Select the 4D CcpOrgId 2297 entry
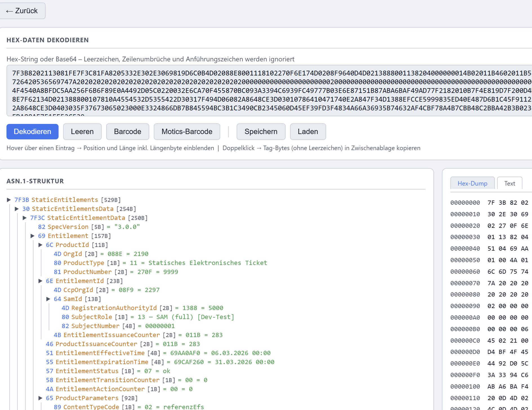This screenshot has height=410, width=532. [107, 290]
